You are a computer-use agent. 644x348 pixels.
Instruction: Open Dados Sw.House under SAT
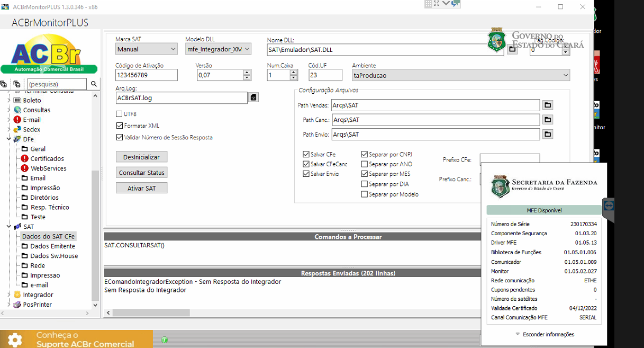[x=54, y=256]
